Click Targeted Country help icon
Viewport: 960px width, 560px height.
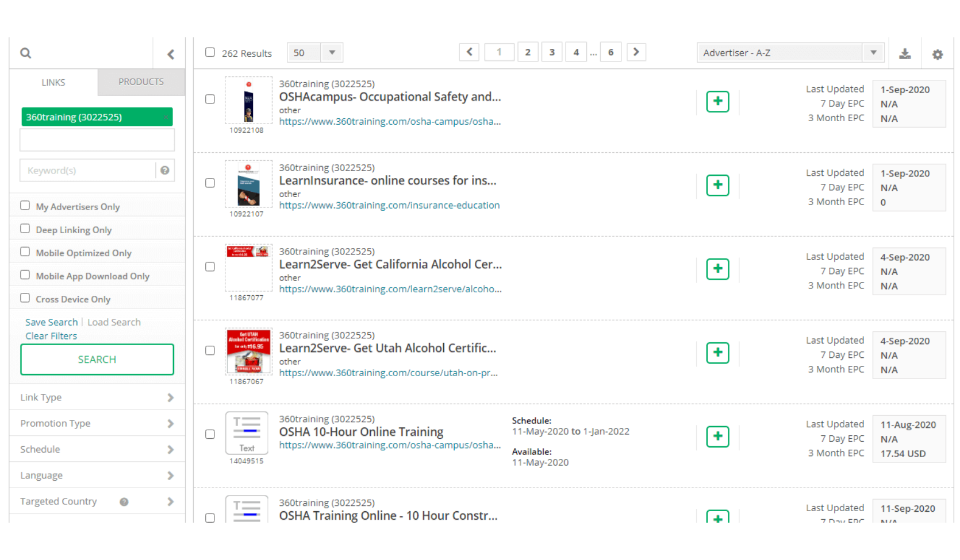point(124,502)
